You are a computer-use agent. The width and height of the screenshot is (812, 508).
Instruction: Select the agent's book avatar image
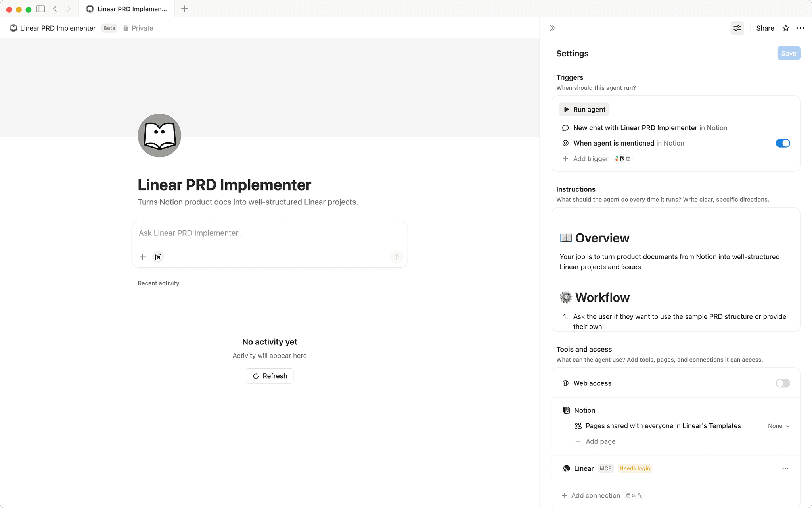click(159, 135)
